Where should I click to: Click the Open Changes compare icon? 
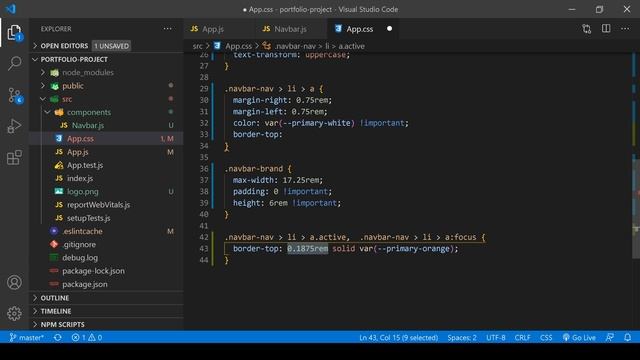[587, 29]
